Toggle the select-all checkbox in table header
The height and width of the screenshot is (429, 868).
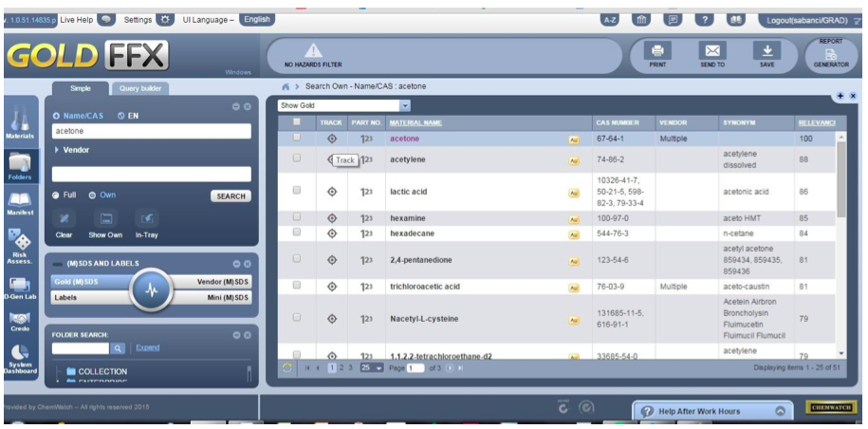coord(296,121)
